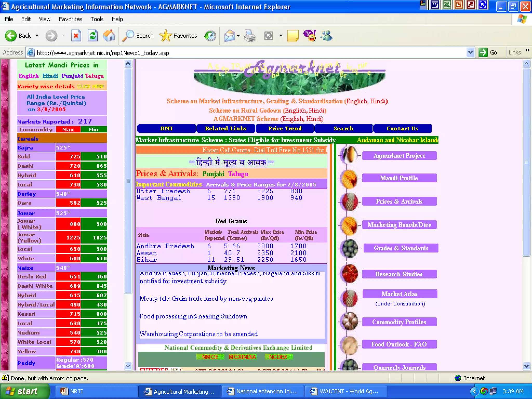Switch to WAICENT taskbar window
This screenshot has height=399, width=532.
coord(345,391)
